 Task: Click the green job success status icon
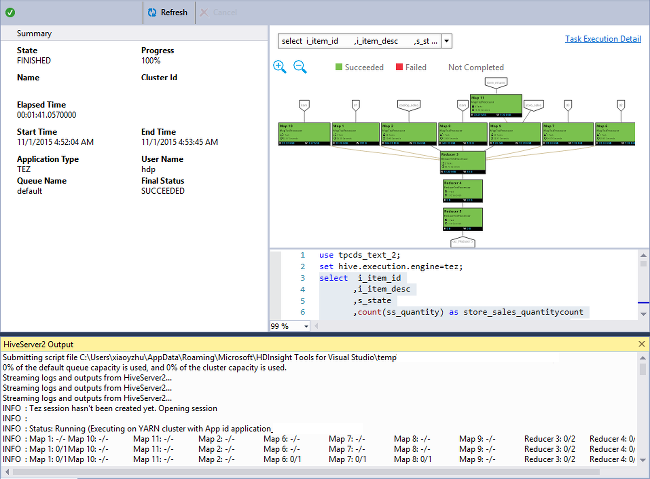pyautogui.click(x=10, y=12)
